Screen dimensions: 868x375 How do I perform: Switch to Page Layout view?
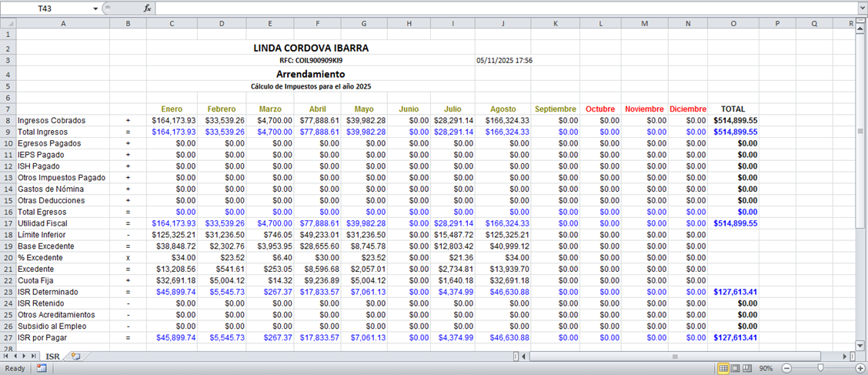[x=736, y=369]
